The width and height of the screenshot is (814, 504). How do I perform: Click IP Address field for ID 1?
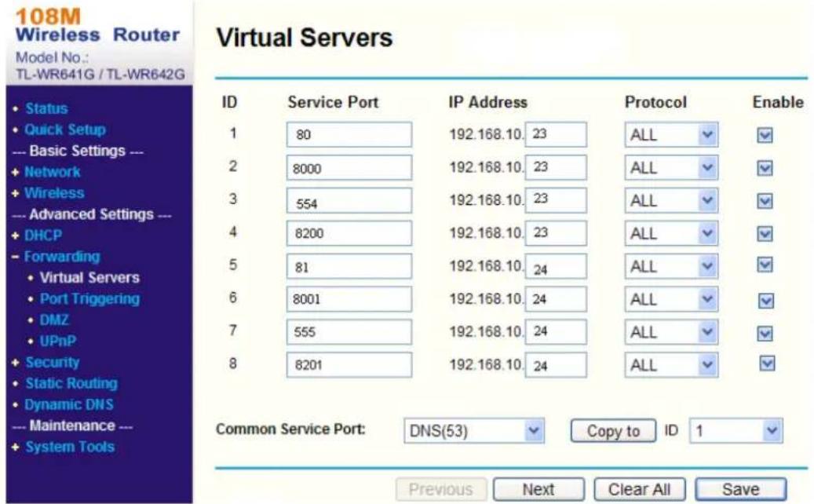click(x=556, y=135)
